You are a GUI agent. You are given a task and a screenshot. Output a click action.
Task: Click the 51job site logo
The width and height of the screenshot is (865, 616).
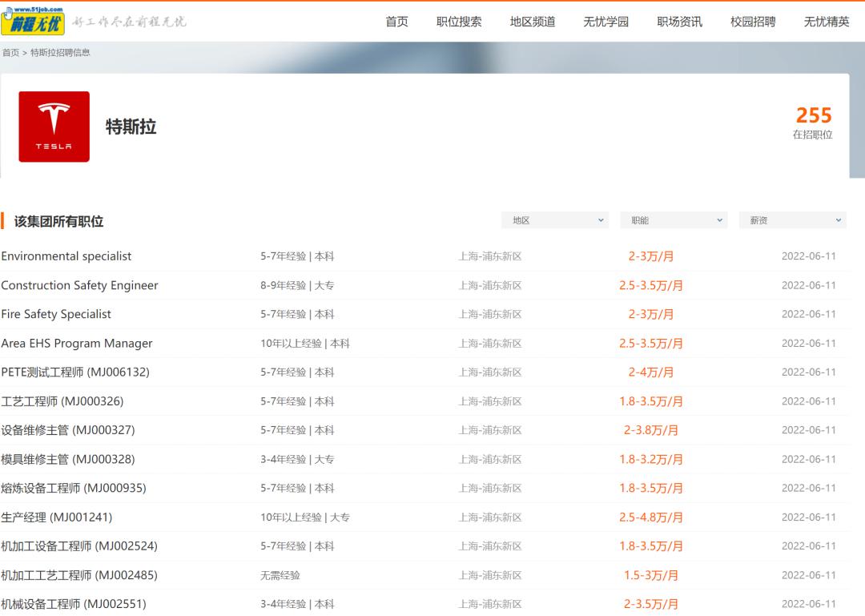click(33, 21)
